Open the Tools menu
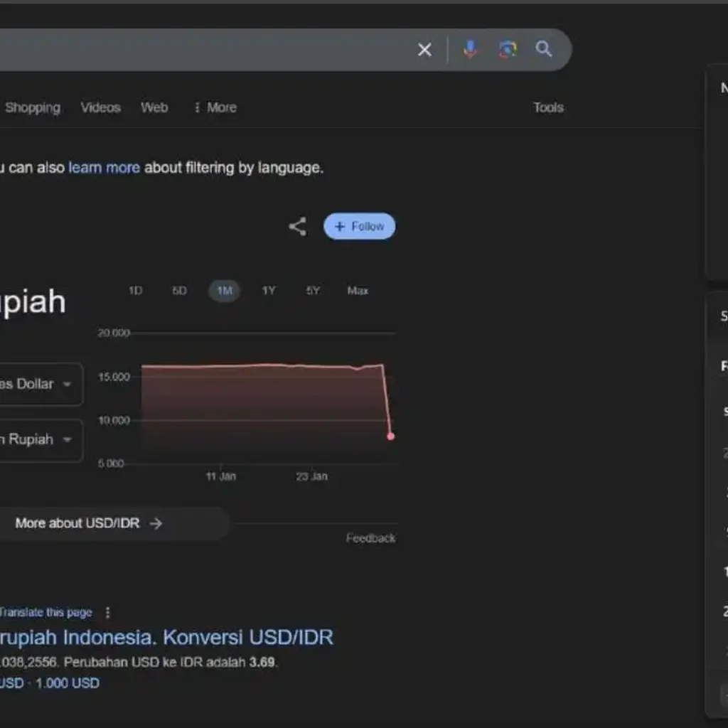728x728 pixels. click(x=547, y=107)
